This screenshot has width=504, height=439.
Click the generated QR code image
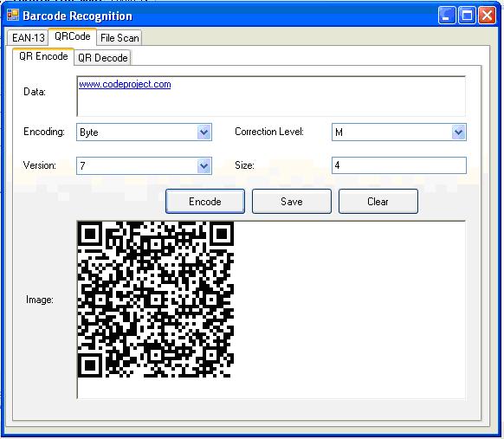click(156, 300)
